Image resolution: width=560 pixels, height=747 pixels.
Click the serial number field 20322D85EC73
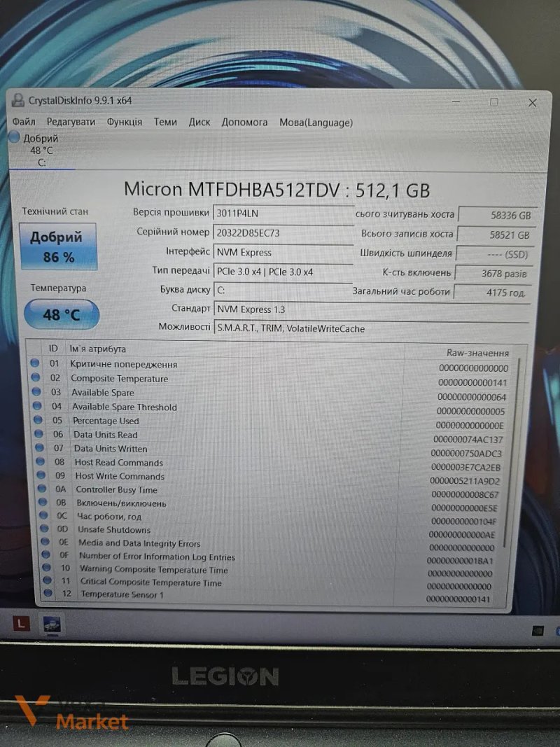click(283, 233)
